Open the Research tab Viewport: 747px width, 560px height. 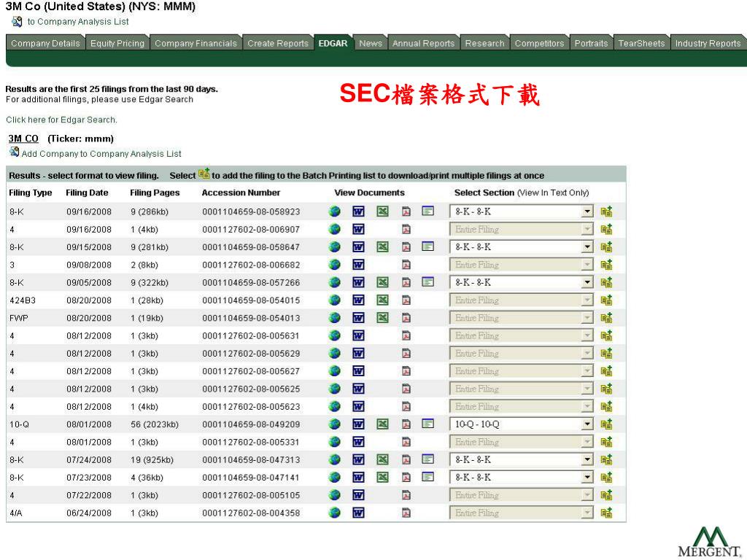[484, 43]
